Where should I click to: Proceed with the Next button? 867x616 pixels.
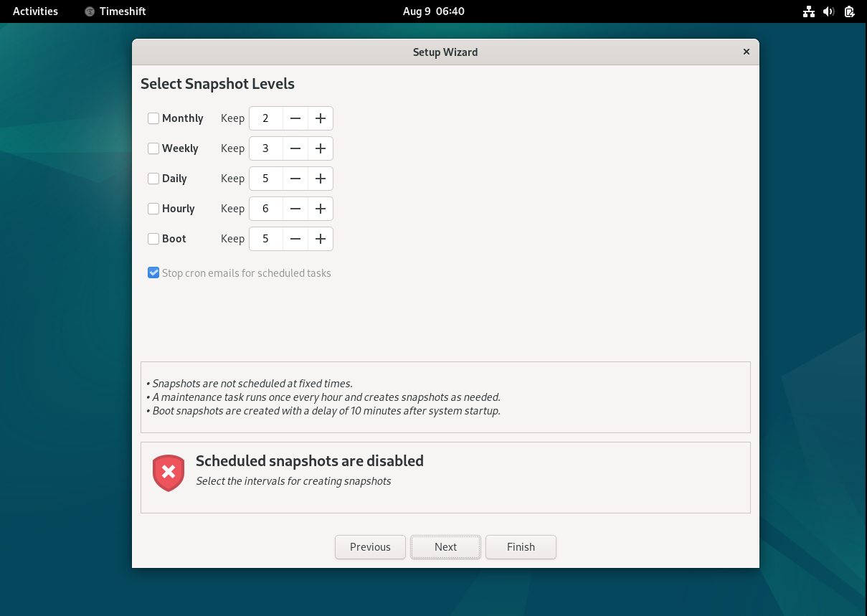445,547
